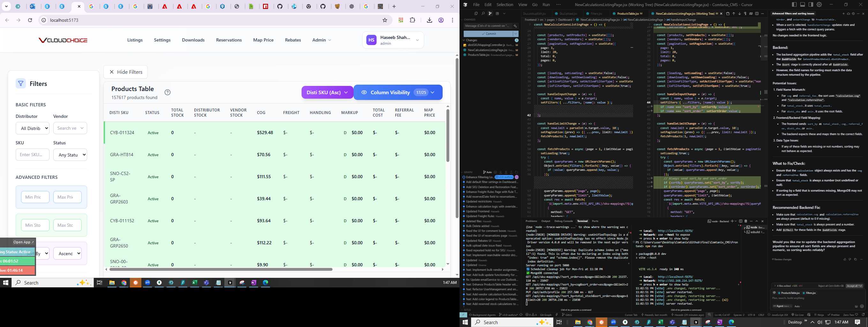Toggle Cursor bottom panel layout icon
The width and height of the screenshot is (868, 327).
click(x=803, y=4)
